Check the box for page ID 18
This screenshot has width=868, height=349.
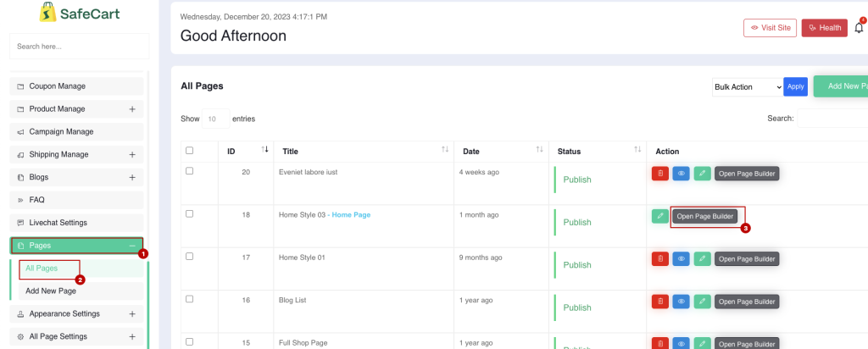189,213
